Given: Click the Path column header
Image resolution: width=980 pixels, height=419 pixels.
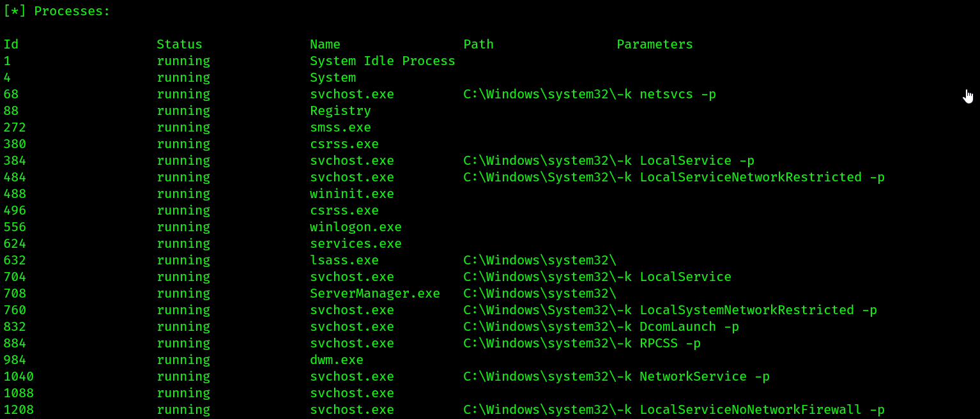Looking at the screenshot, I should tap(479, 44).
